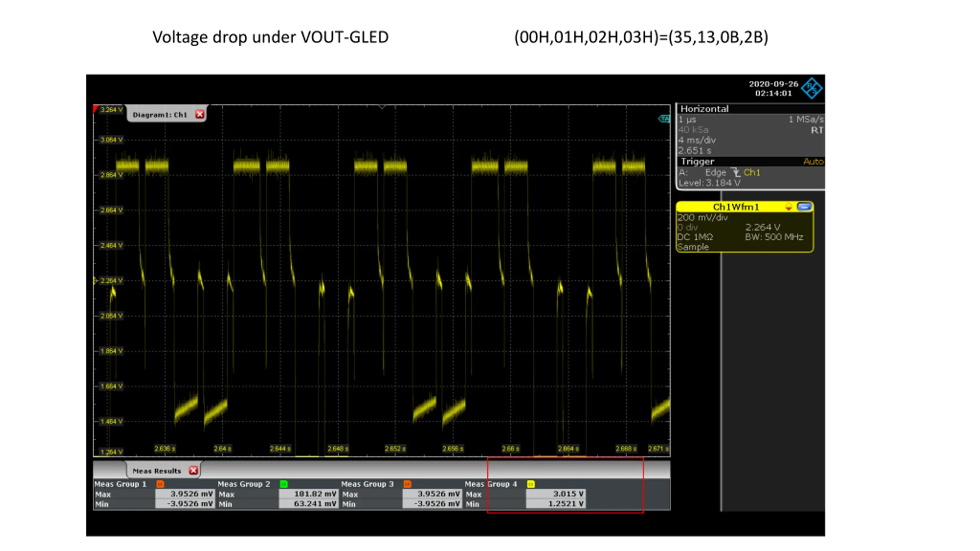The height and width of the screenshot is (551, 980).
Task: Click the 2.264 V offset value
Action: point(763,227)
